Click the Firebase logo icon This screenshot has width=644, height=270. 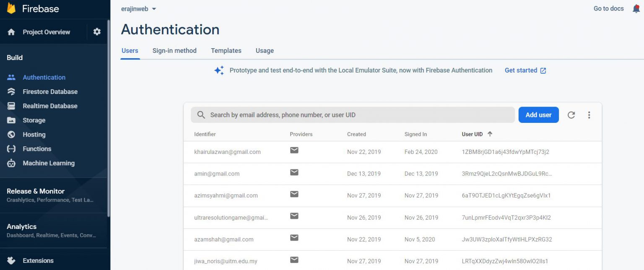pyautogui.click(x=11, y=8)
